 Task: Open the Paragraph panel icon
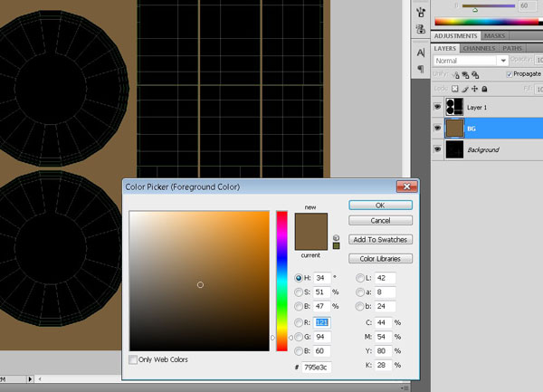click(x=421, y=70)
